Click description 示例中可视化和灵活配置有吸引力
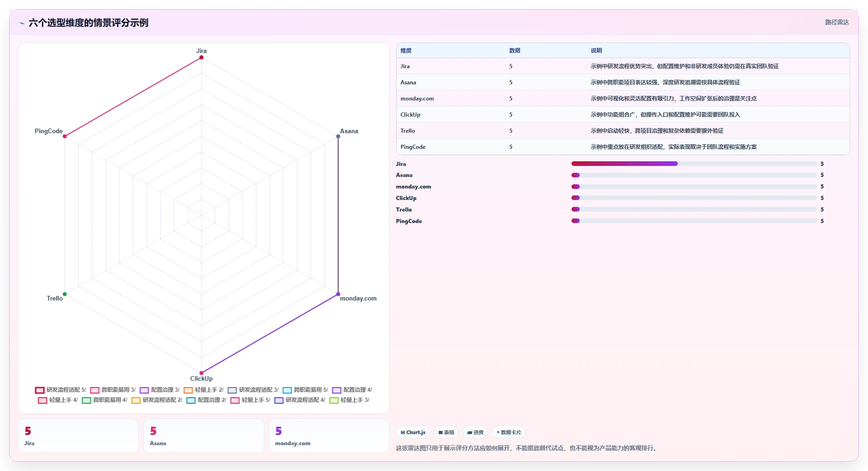The image size is (868, 471). pyautogui.click(x=674, y=99)
